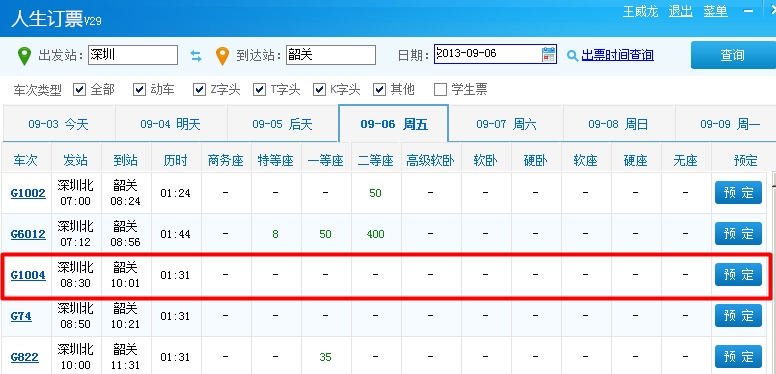
Task: Click the 到站 column header
Action: pos(126,160)
